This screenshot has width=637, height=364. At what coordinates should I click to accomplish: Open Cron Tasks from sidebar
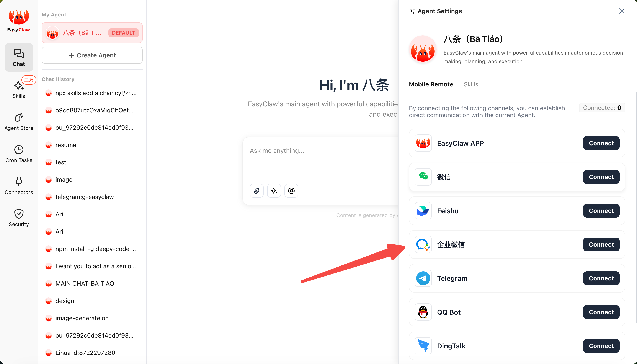pyautogui.click(x=19, y=154)
